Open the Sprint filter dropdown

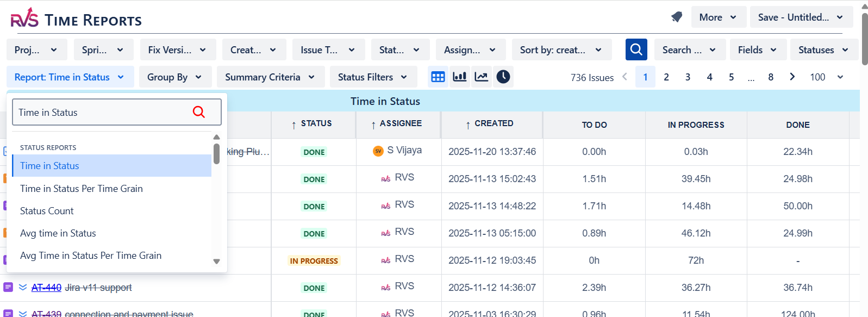click(103, 49)
